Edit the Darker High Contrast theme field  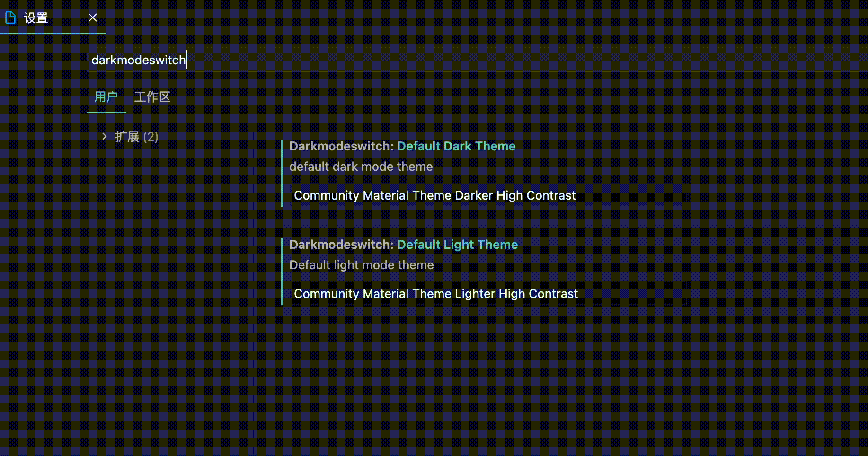tap(487, 195)
